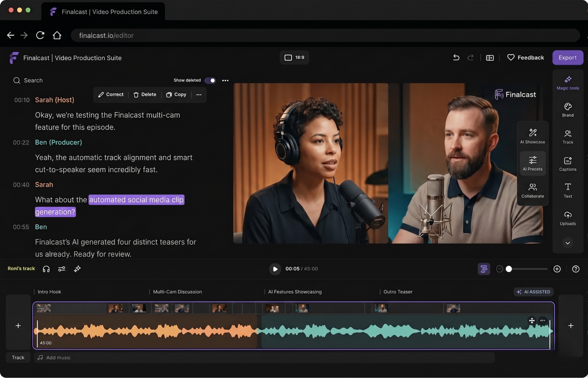Select the Multi-Cam Discussion chapter marker
Viewport: 588px width, 378px height.
point(177,292)
